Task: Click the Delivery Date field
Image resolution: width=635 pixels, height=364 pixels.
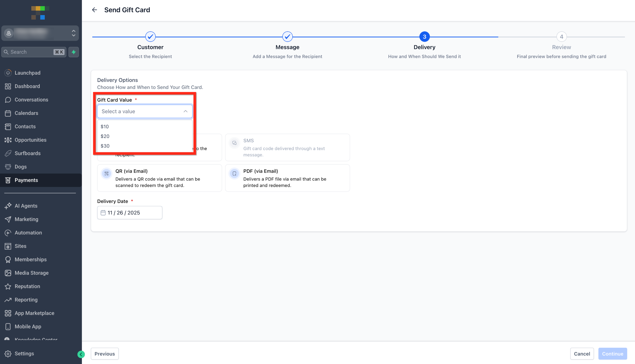Action: click(x=130, y=213)
